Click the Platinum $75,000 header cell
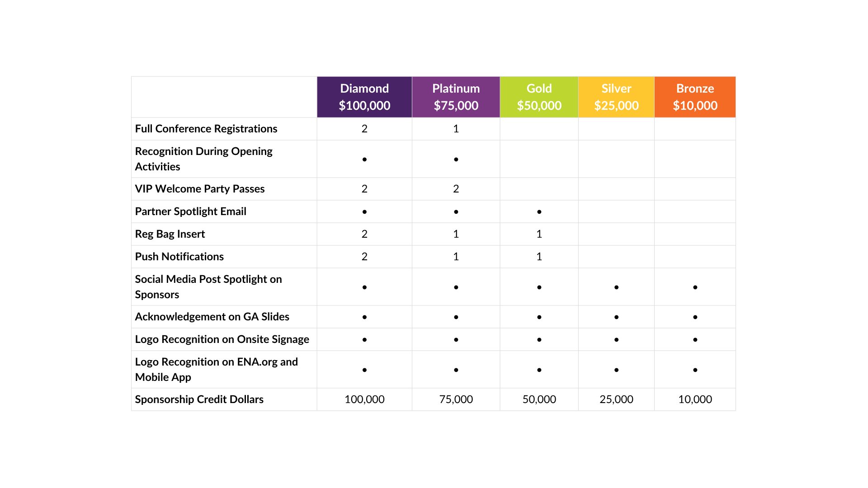The height and width of the screenshot is (488, 868). pyautogui.click(x=456, y=97)
